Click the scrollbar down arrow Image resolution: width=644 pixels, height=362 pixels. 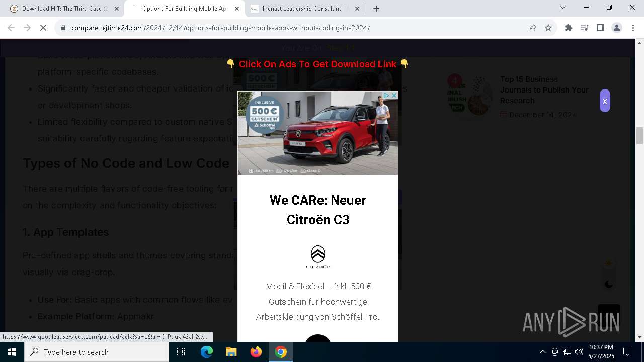pyautogui.click(x=640, y=337)
